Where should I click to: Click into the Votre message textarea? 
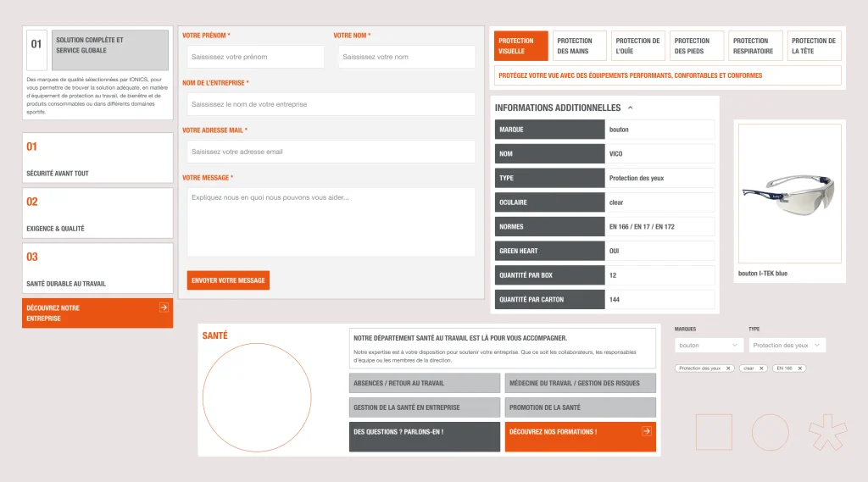click(331, 222)
